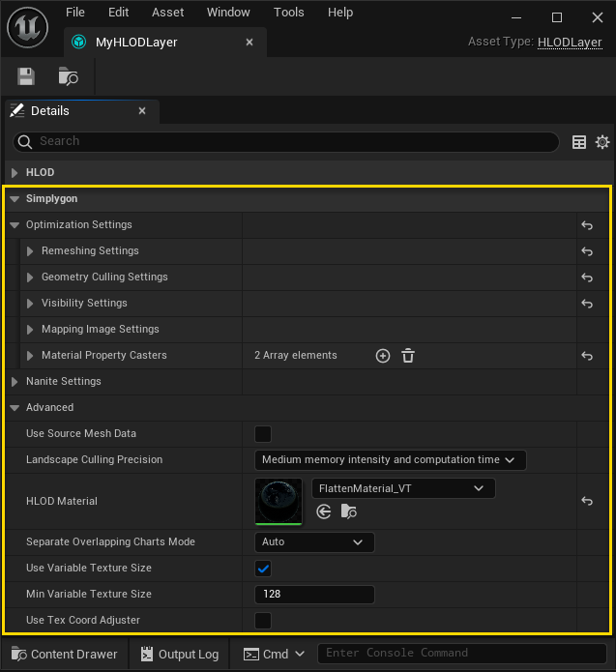The image size is (616, 672).
Task: Click the '2 Array elements' text
Action: [x=296, y=355]
